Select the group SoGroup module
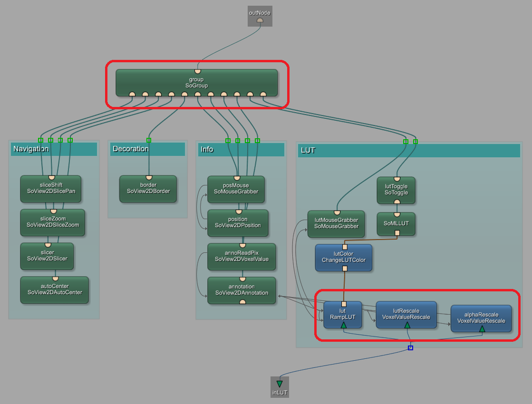This screenshot has height=404, width=532. click(196, 82)
